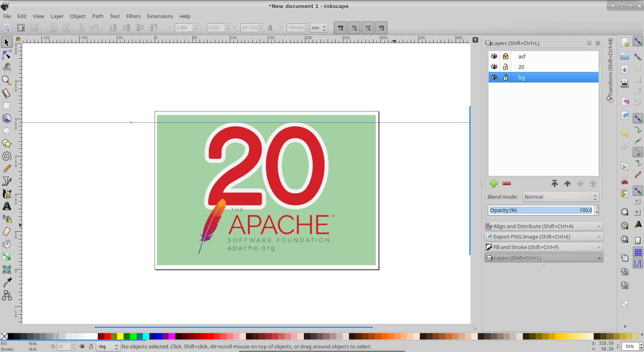Viewport: 644px width, 352px height.
Task: Expand Align and Distribute panel
Action: [544, 226]
